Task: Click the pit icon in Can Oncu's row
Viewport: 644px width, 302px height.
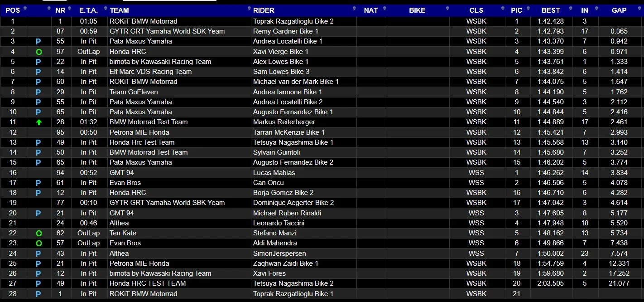Action: [x=38, y=183]
